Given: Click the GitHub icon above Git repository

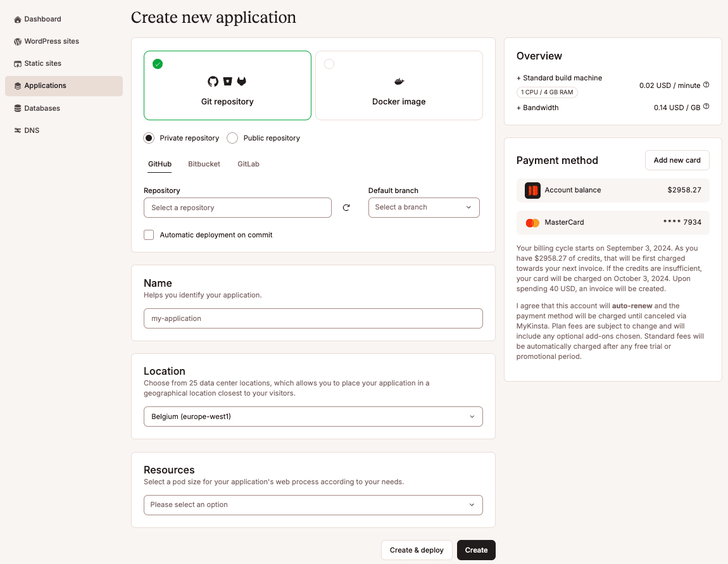Looking at the screenshot, I should (213, 81).
